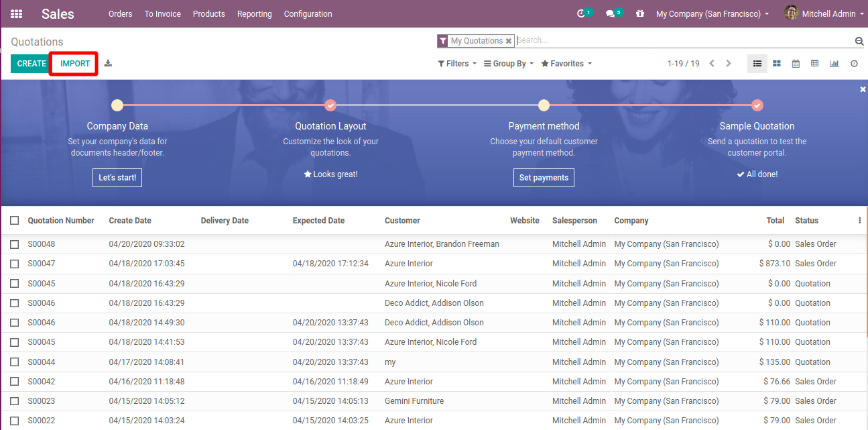This screenshot has height=430, width=868.
Task: Open the apps grid menu icon
Action: point(16,13)
